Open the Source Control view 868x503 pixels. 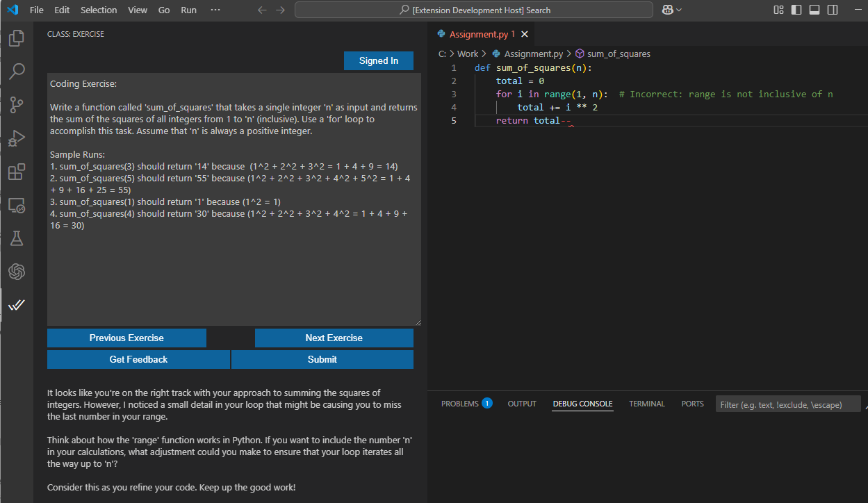coord(17,105)
